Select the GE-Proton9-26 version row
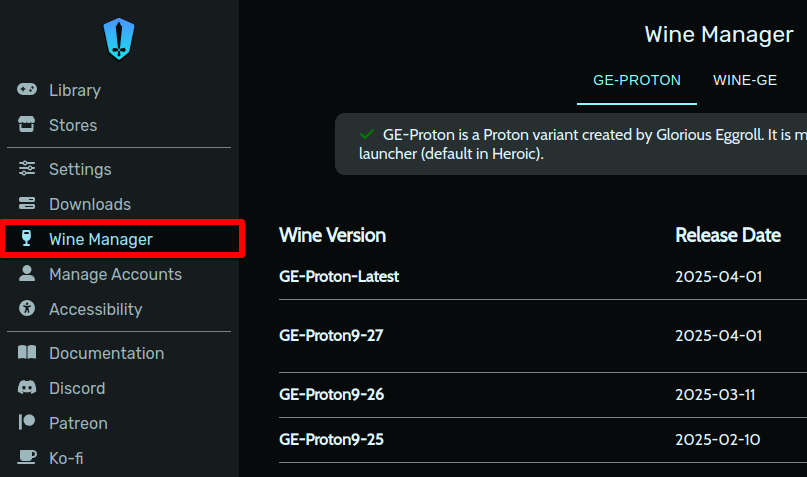Viewport: 807px width, 477px height. click(331, 395)
